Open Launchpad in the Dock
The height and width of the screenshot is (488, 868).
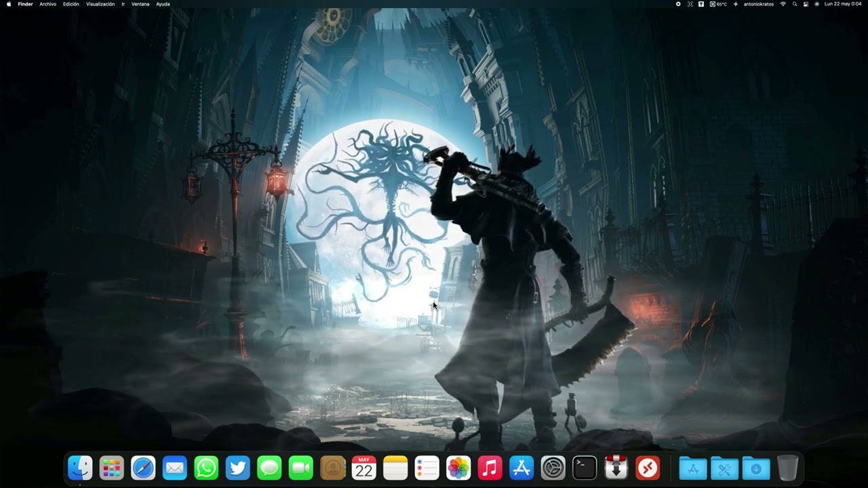coord(111,468)
